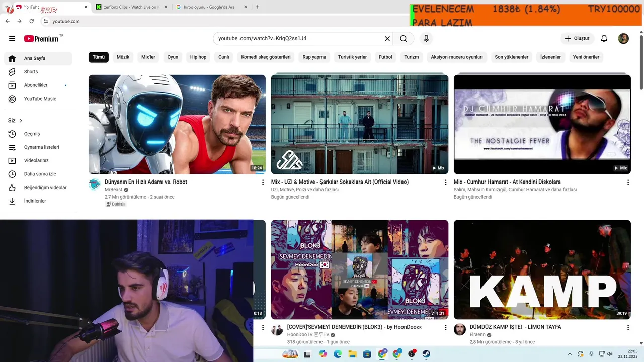The width and height of the screenshot is (644, 362).
Task: Expand the Siz section chevron
Action: click(21, 121)
